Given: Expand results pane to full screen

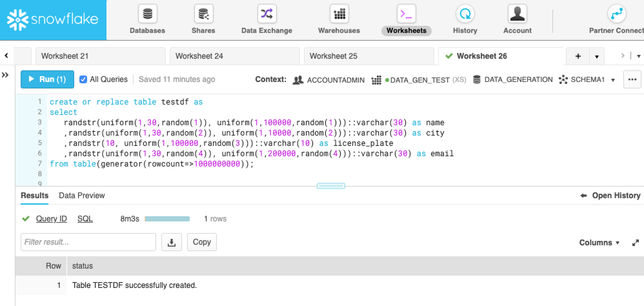Looking at the screenshot, I should pos(635,243).
